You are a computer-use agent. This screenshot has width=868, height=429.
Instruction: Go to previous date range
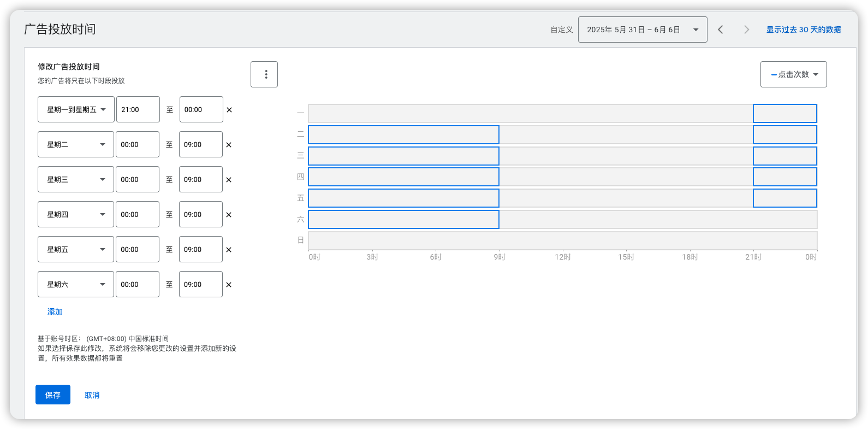click(x=721, y=30)
